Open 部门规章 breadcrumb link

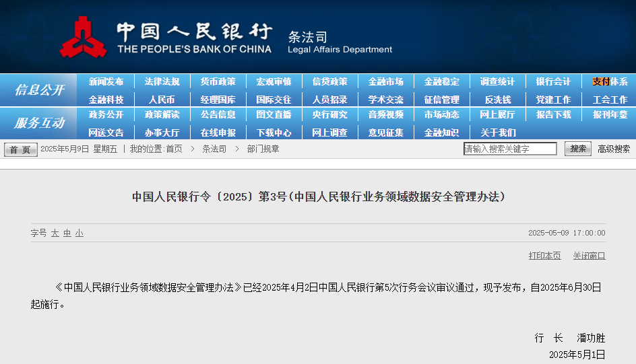pos(263,149)
